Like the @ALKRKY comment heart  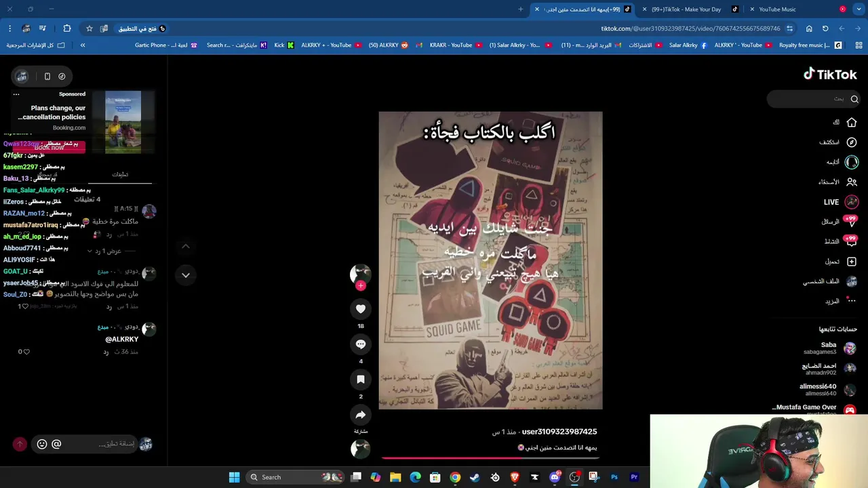(26, 352)
